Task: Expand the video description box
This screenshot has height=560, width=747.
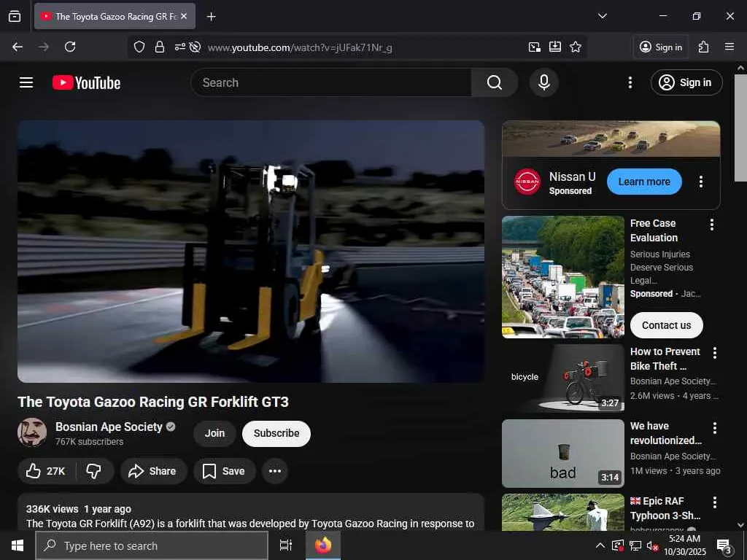Action: click(251, 513)
